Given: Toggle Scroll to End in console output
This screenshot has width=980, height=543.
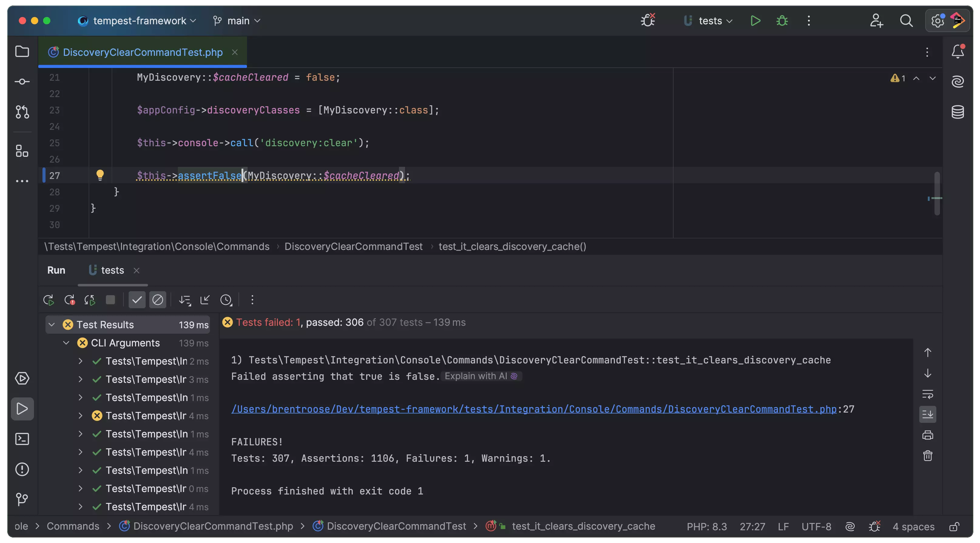Looking at the screenshot, I should (x=928, y=414).
